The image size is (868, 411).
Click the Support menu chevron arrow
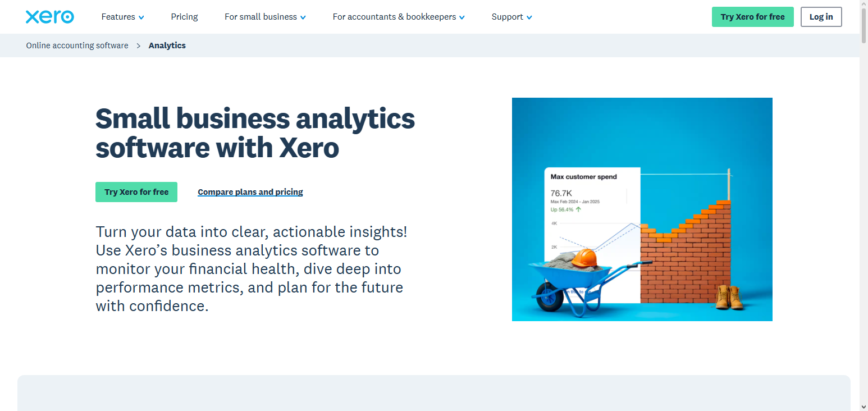pyautogui.click(x=529, y=17)
